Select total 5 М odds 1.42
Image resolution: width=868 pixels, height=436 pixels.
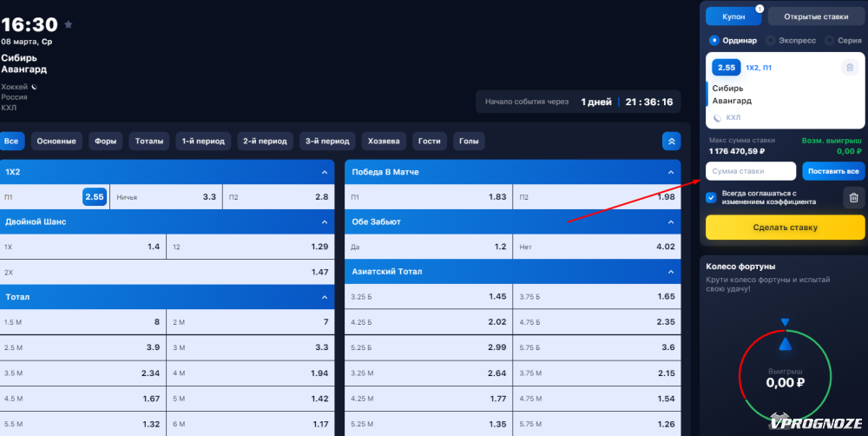250,399
